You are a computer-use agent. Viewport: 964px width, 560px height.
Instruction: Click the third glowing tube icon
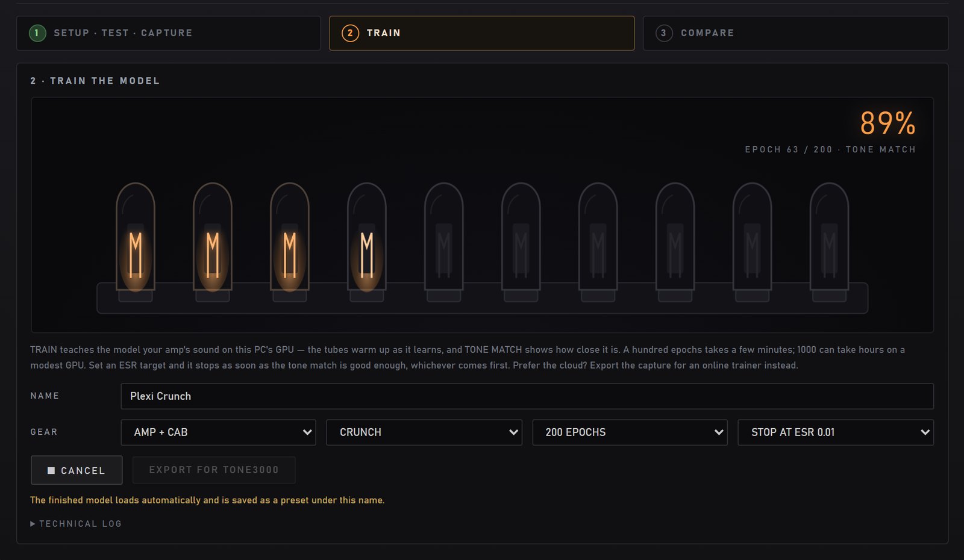click(290, 242)
